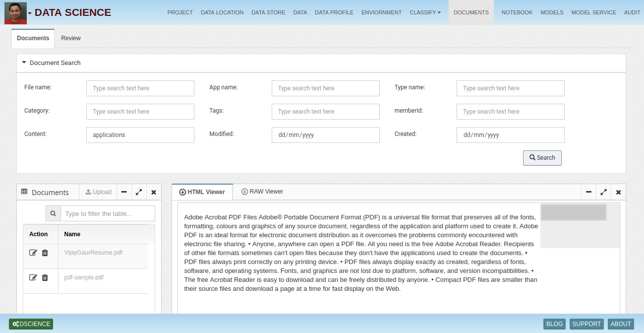This screenshot has width=644, height=333.
Task: Switch to the RAW Viewer tab
Action: 262,192
